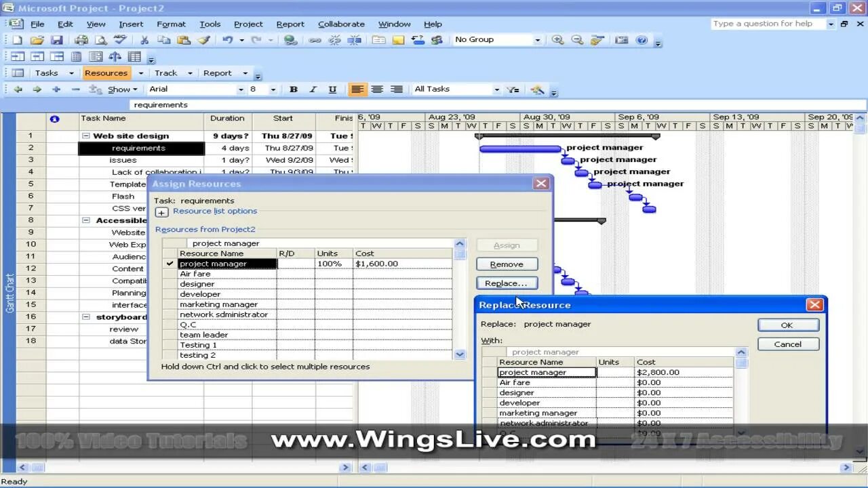Open Help with the question mark icon
The height and width of the screenshot is (488, 868).
click(x=642, y=39)
